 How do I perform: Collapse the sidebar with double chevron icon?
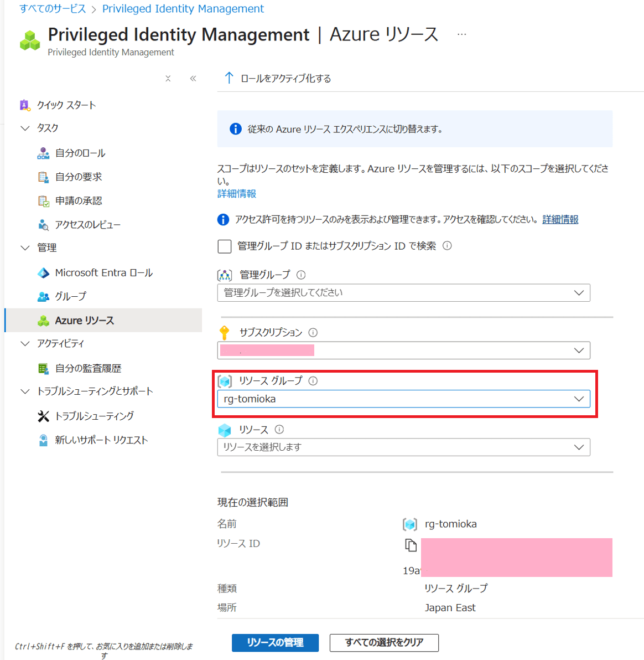click(x=193, y=79)
